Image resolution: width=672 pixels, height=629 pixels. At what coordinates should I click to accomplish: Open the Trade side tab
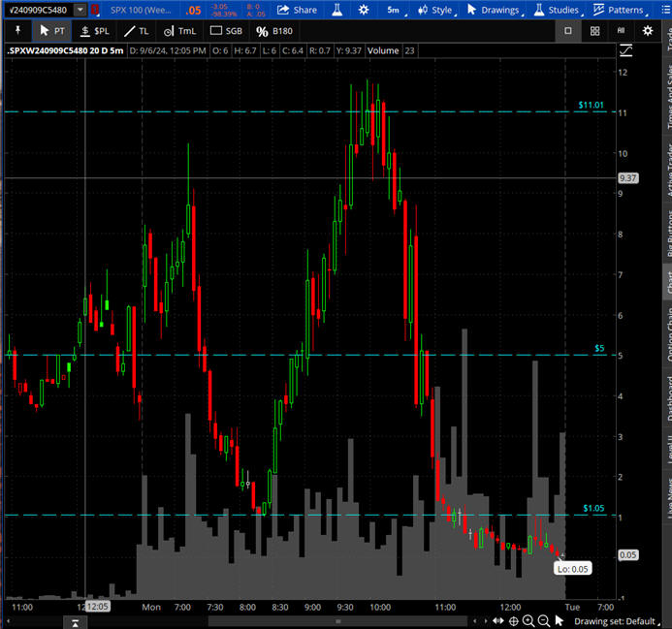point(668,38)
